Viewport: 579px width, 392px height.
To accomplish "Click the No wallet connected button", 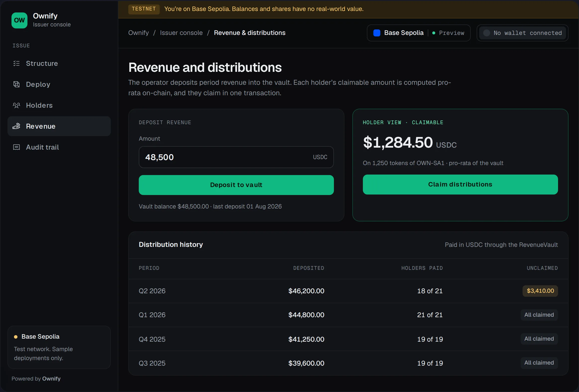I will pos(523,33).
